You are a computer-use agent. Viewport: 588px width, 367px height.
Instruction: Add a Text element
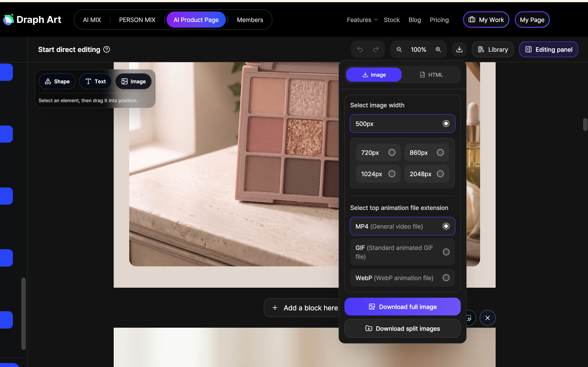[x=95, y=81]
